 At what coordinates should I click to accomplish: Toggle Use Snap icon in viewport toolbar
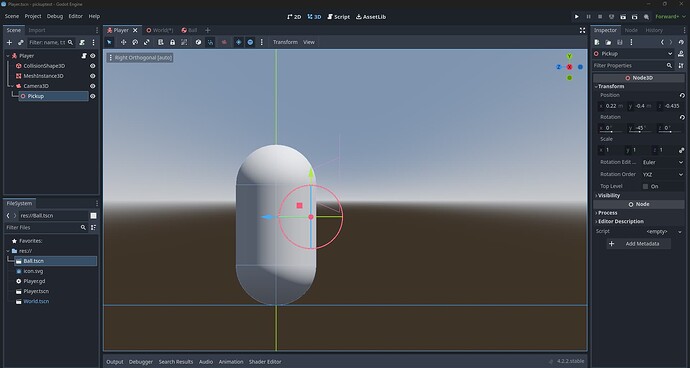click(210, 42)
